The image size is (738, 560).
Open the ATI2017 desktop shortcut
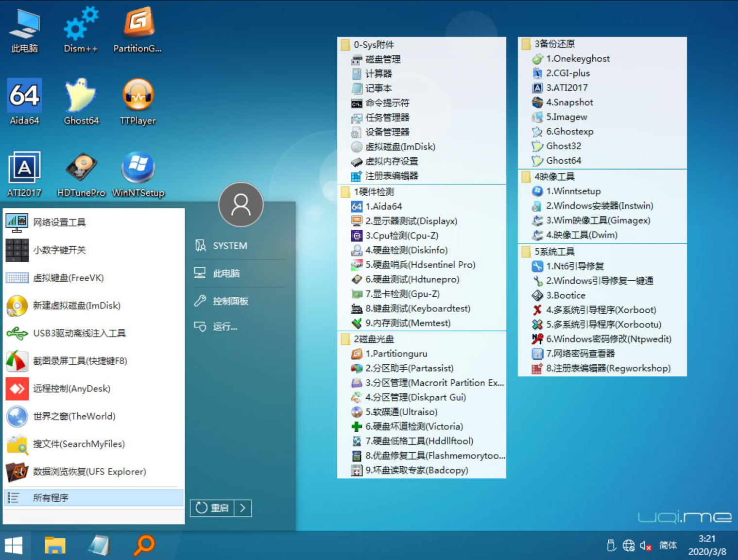pyautogui.click(x=24, y=174)
